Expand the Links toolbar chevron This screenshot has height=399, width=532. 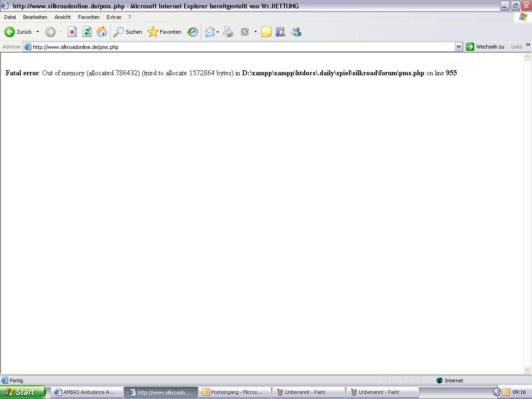[x=528, y=45]
